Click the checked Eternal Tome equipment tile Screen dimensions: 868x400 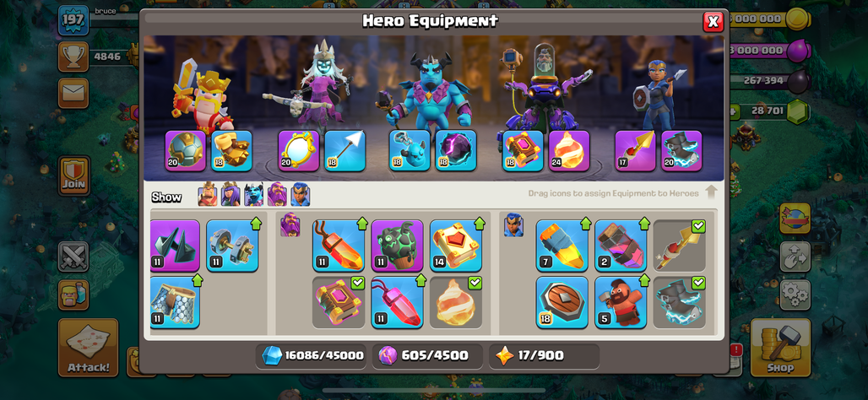pyautogui.click(x=339, y=303)
